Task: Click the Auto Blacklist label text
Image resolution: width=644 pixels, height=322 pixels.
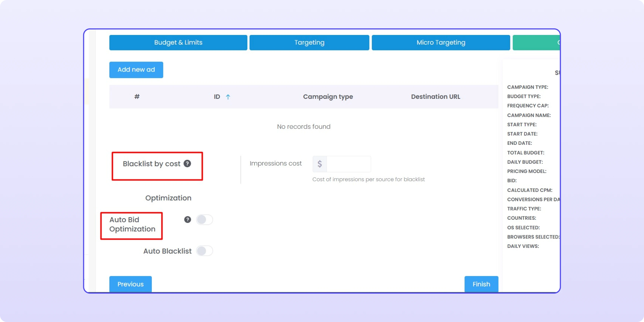Action: tap(167, 251)
